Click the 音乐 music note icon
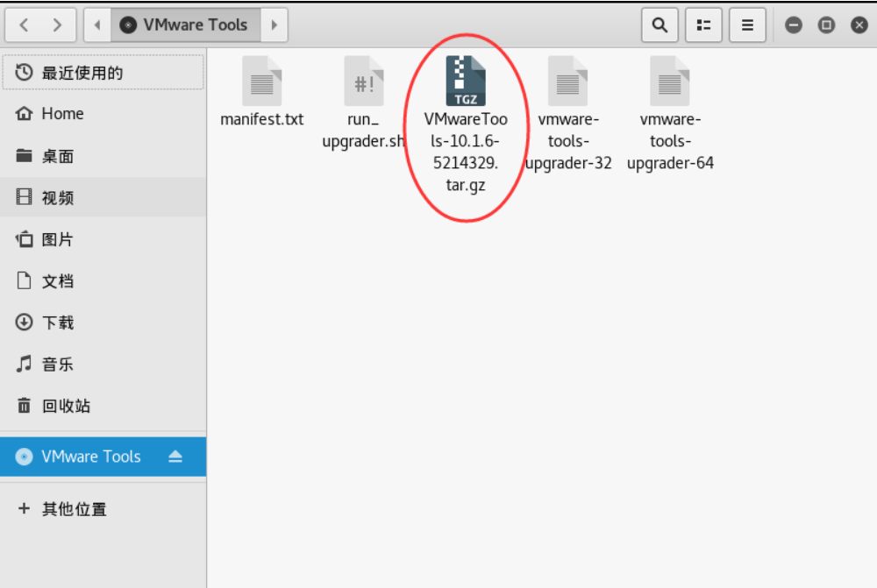 (25, 364)
